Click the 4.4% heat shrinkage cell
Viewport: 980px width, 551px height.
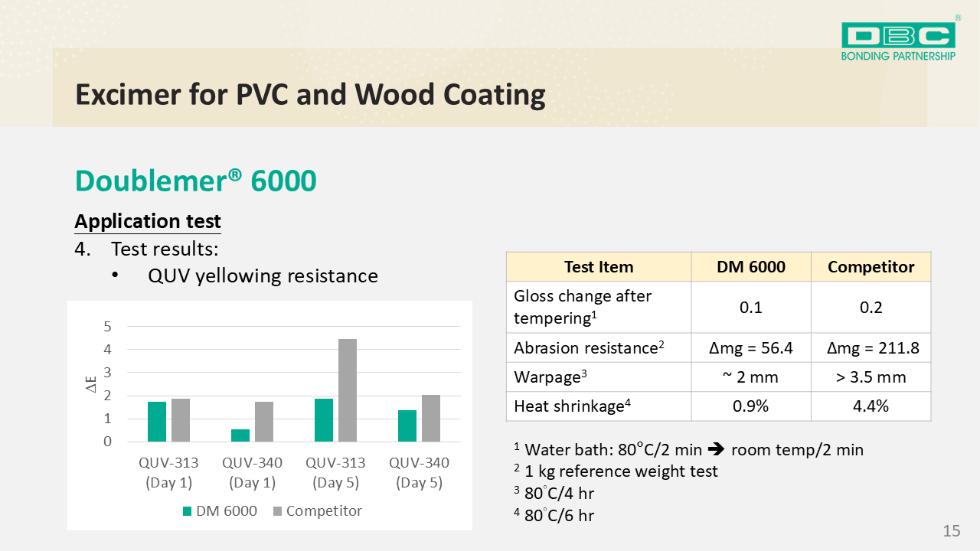point(871,406)
